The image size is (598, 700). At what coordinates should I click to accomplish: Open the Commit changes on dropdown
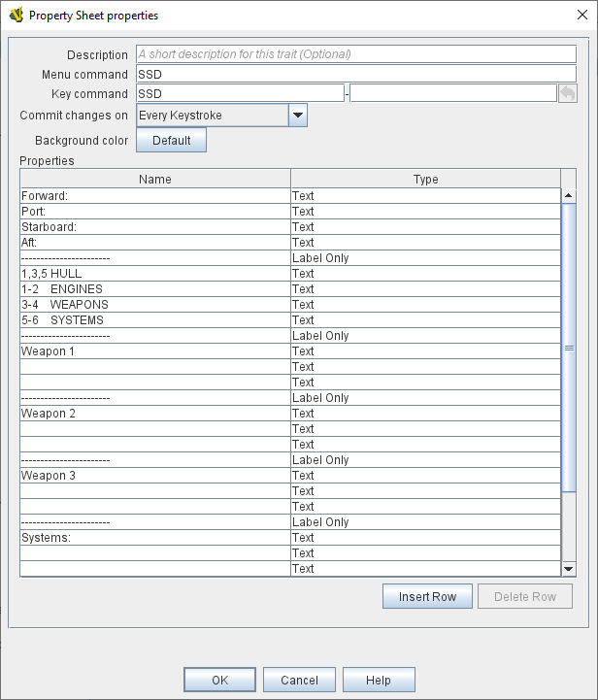tap(297, 116)
